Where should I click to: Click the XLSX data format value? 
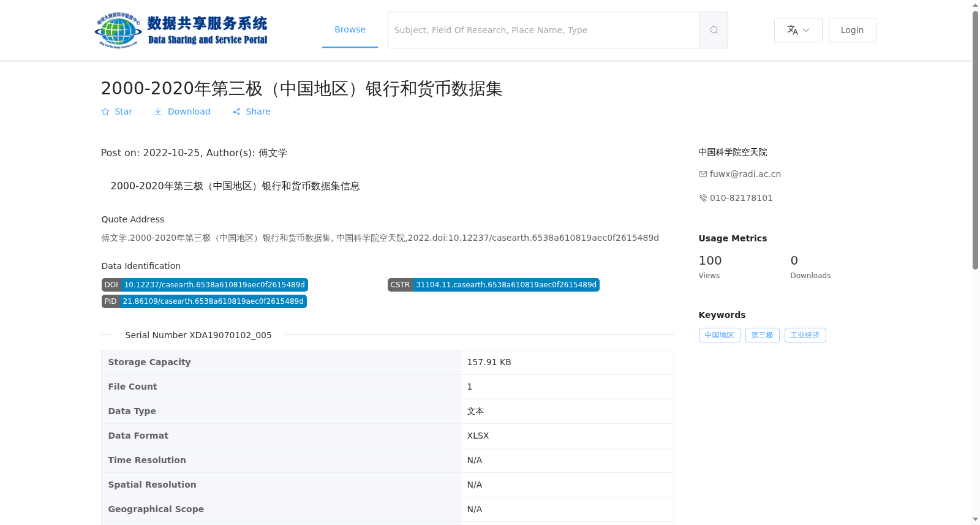[x=478, y=436]
